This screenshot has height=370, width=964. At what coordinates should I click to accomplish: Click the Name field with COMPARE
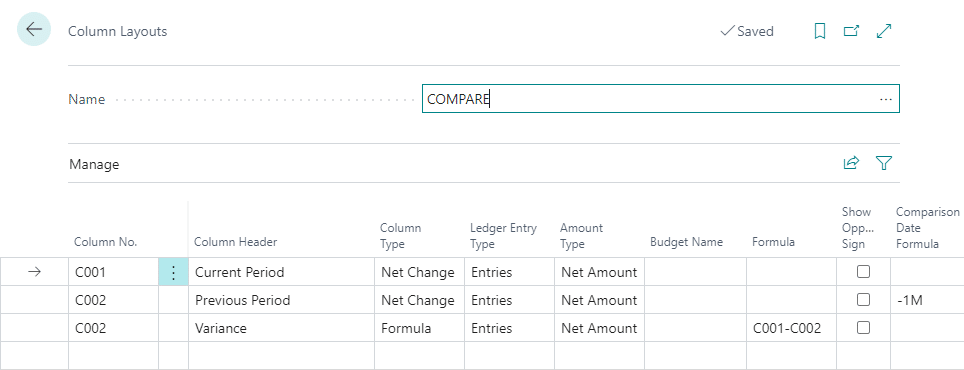pos(660,99)
